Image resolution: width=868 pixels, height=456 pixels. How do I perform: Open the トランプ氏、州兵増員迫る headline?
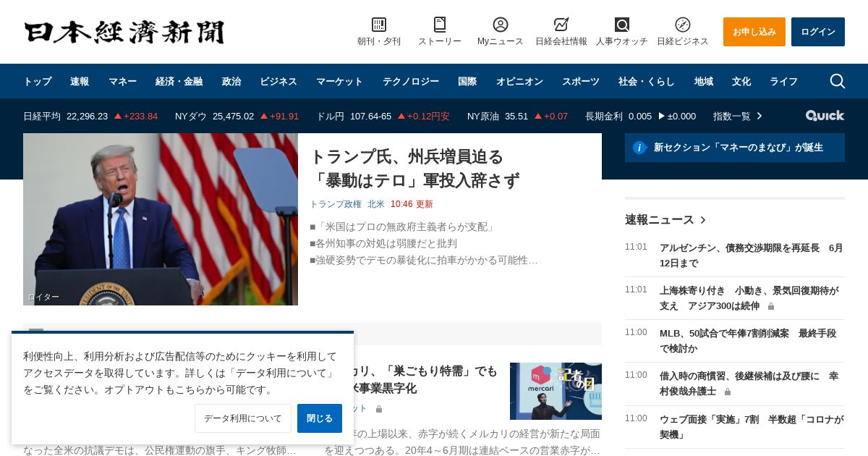point(414,168)
